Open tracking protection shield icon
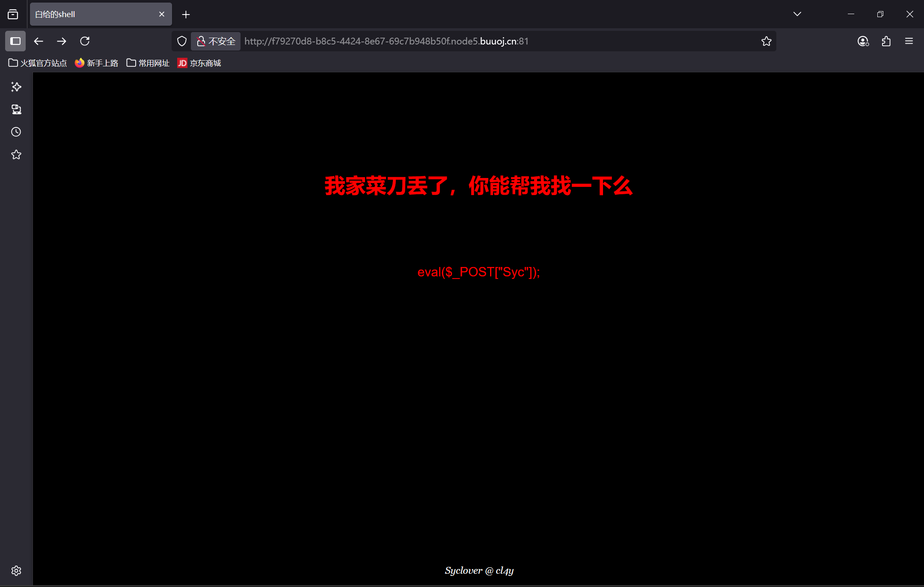924x587 pixels. (x=182, y=41)
